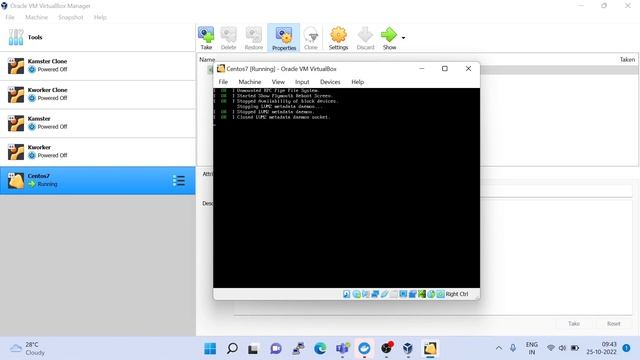
Task: Open the Chat app from taskbar
Action: tap(276, 349)
